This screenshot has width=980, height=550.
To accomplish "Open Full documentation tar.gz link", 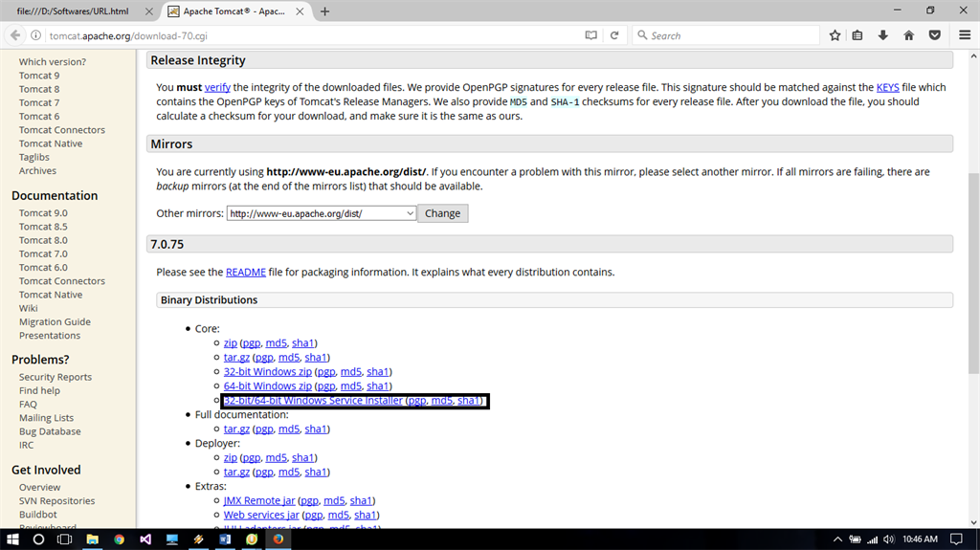I will click(237, 429).
